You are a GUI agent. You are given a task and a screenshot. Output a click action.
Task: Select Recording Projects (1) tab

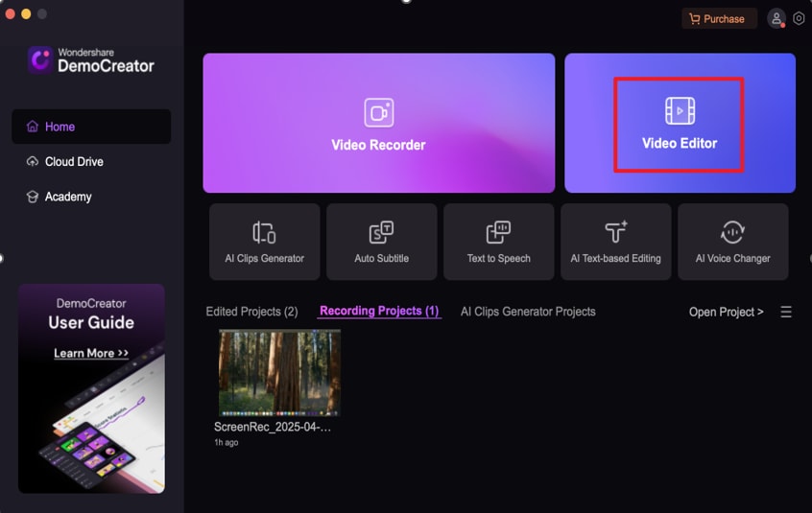379,311
